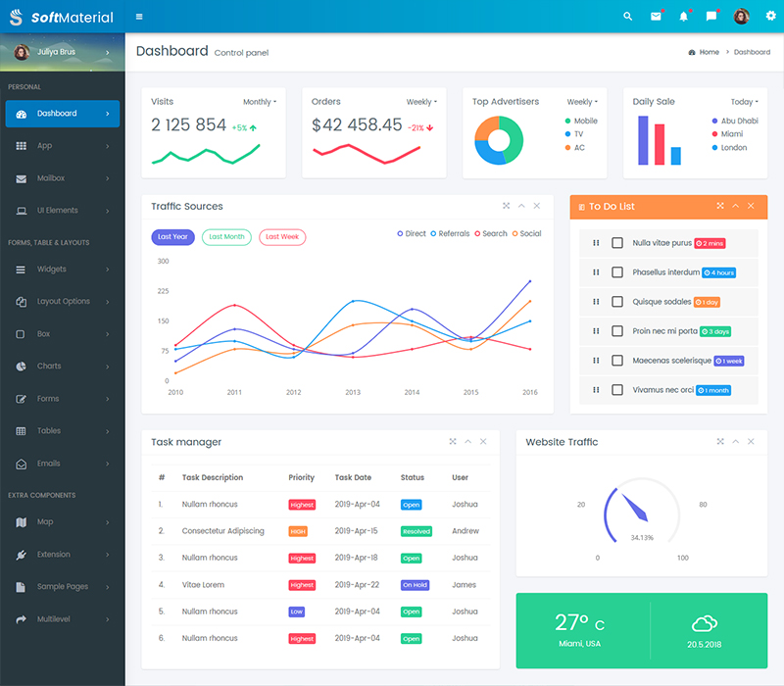Open the Weekly dropdown on Orders card
Image resolution: width=784 pixels, height=686 pixels.
(421, 102)
